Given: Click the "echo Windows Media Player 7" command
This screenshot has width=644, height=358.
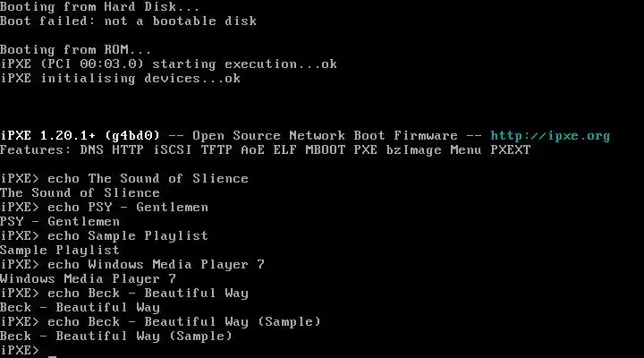Looking at the screenshot, I should click(156, 264).
